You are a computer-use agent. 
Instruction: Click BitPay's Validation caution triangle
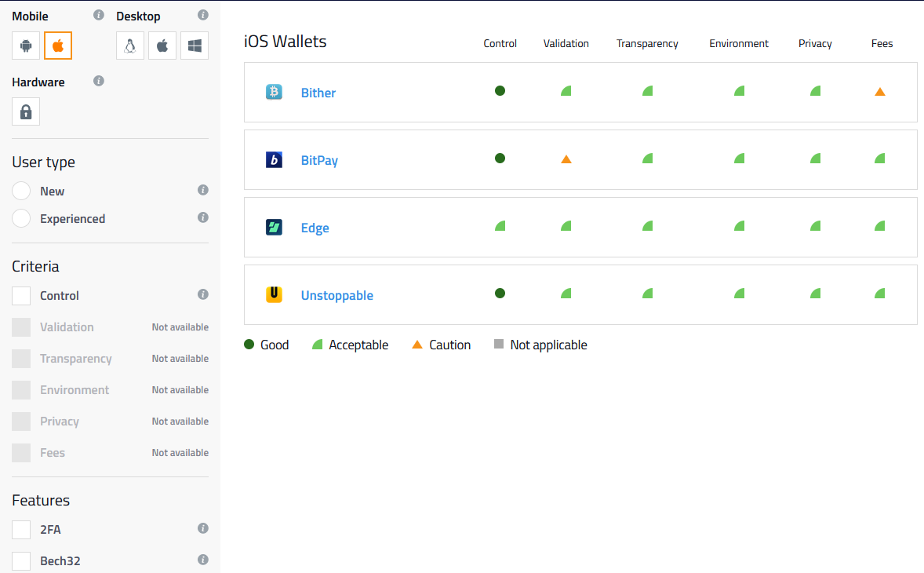pos(566,159)
